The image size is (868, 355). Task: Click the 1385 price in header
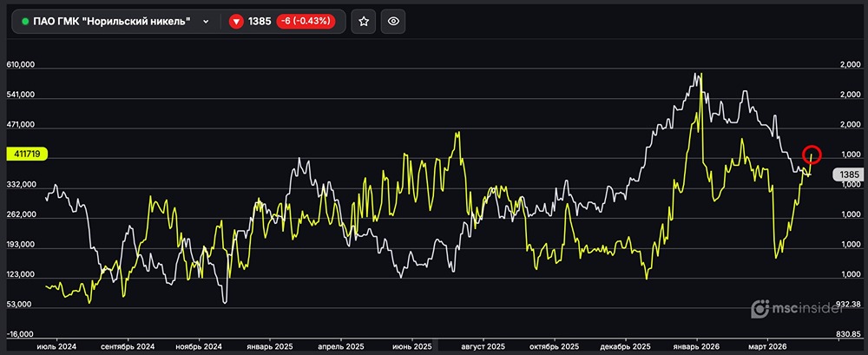coord(260,21)
